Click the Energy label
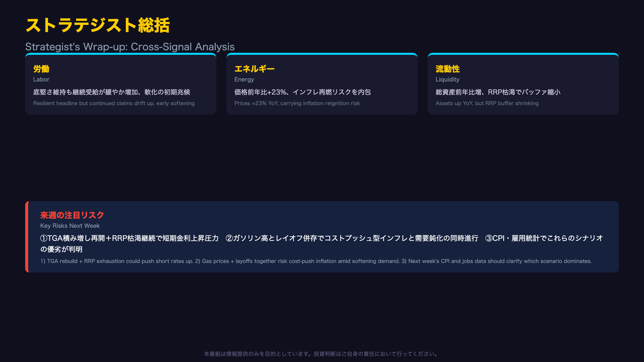 coord(244,79)
